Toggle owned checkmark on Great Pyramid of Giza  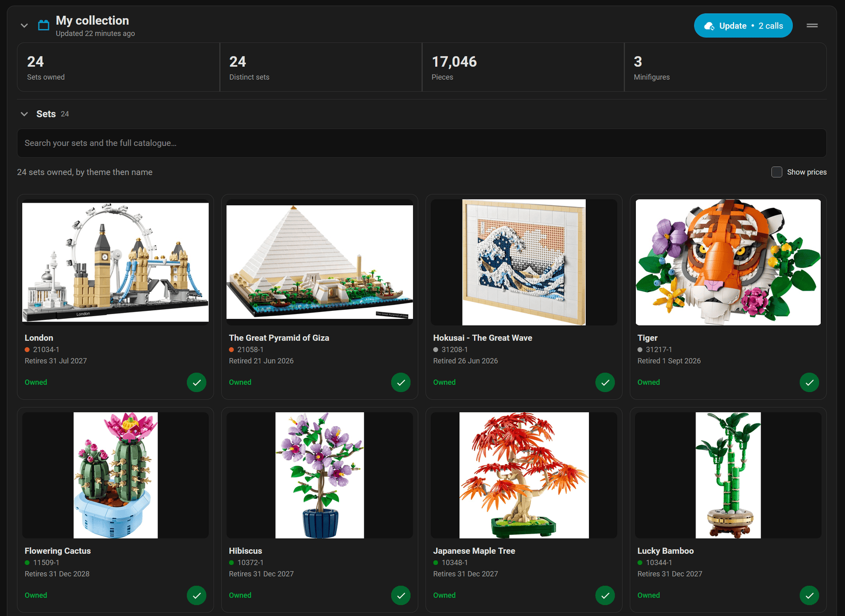click(401, 382)
